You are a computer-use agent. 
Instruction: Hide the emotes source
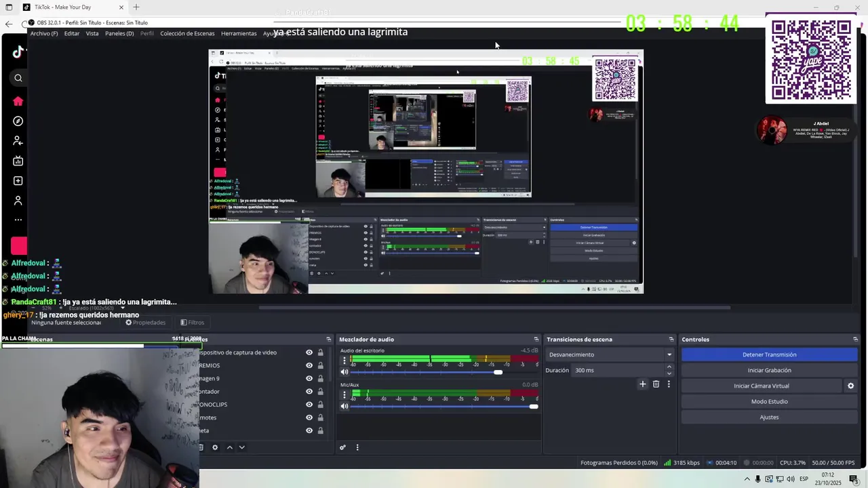pos(309,418)
